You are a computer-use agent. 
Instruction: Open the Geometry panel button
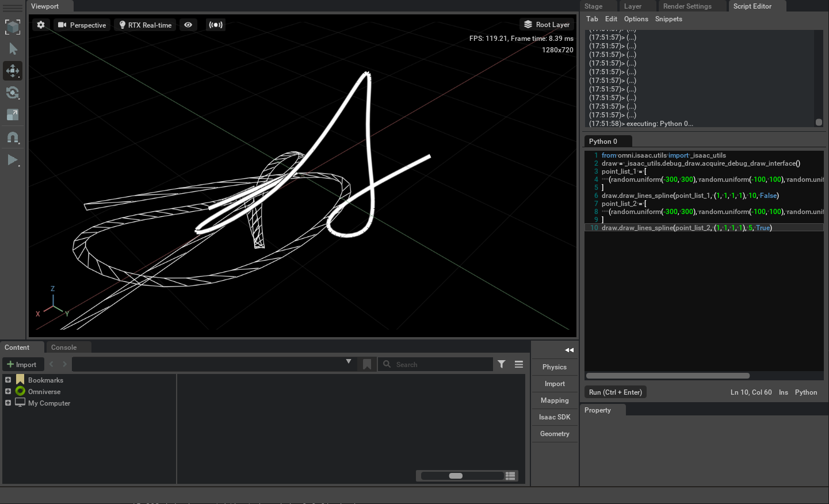[x=555, y=434]
